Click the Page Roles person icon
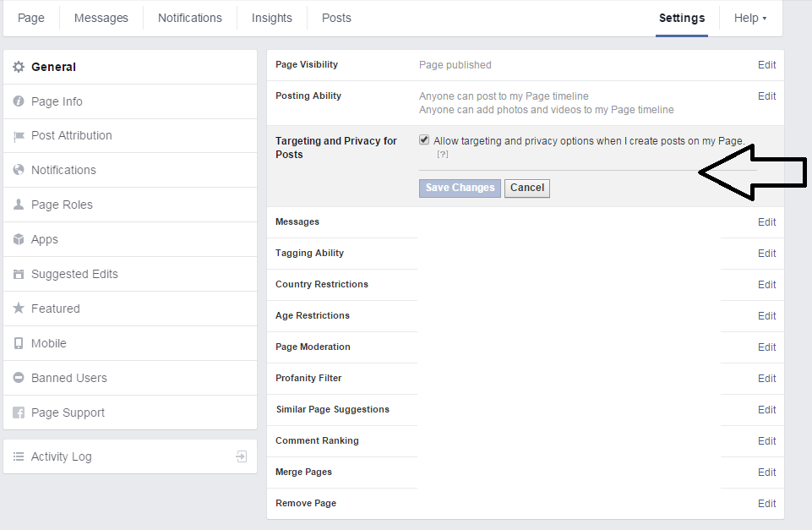Viewport: 812px width, 530px height. [19, 205]
